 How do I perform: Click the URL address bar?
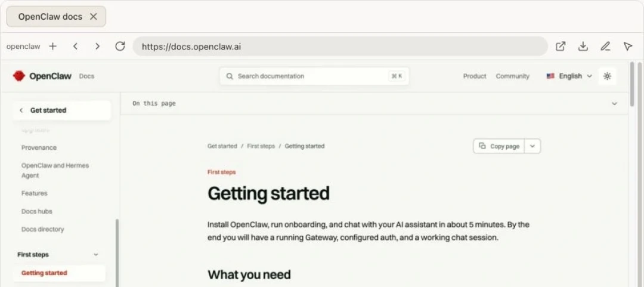(x=340, y=47)
